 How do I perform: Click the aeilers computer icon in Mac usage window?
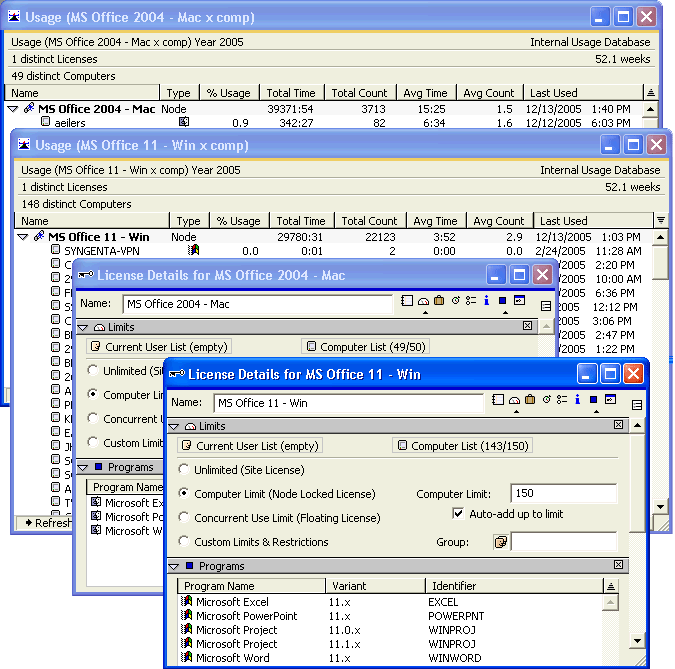point(45,122)
